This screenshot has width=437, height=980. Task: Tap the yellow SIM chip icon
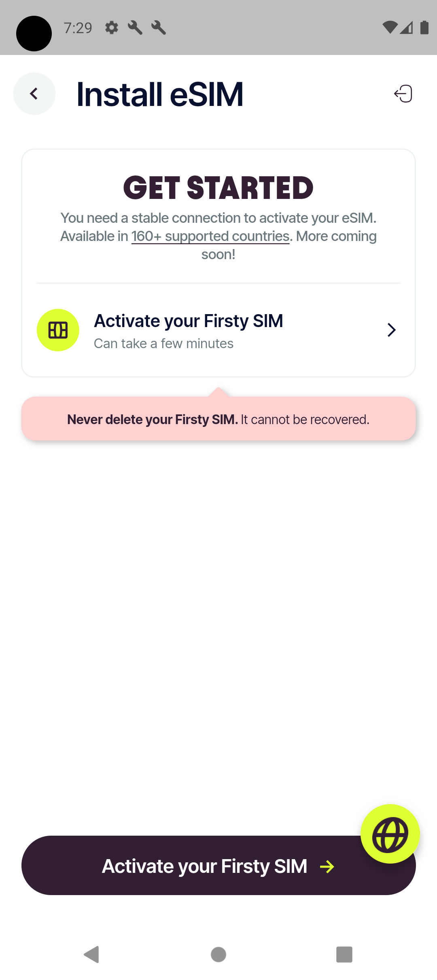click(58, 330)
